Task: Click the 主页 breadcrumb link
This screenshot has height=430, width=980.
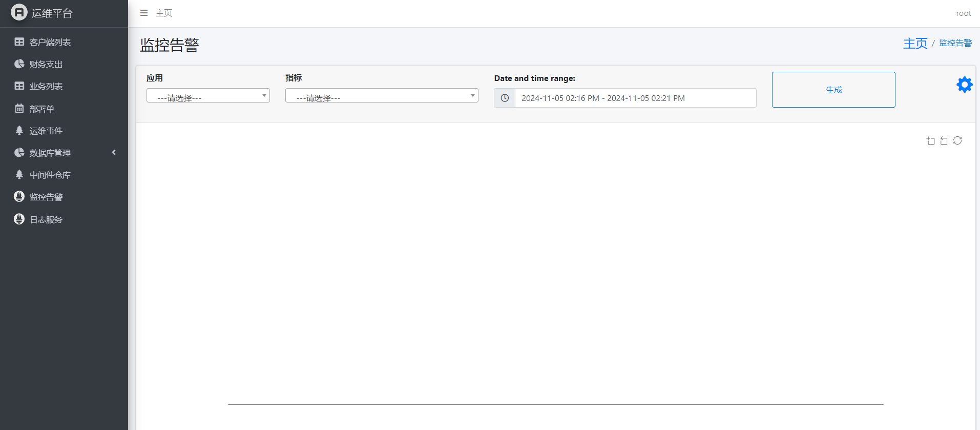Action: [915, 44]
